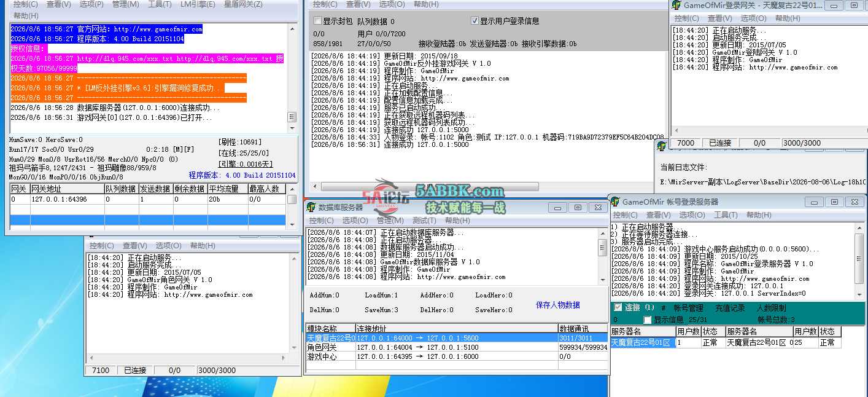Click scroll-down arrow in 数据库服务器 log
868x397 pixels.
pyautogui.click(x=603, y=280)
